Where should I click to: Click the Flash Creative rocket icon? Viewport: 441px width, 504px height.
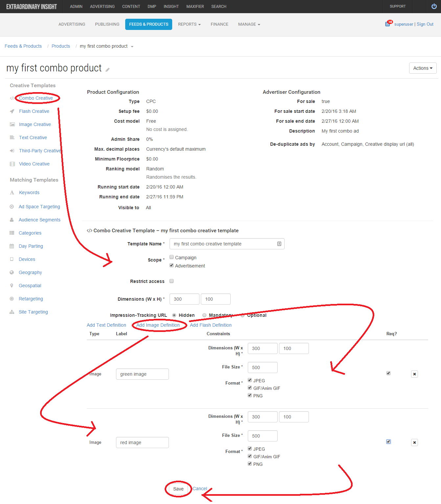click(12, 111)
